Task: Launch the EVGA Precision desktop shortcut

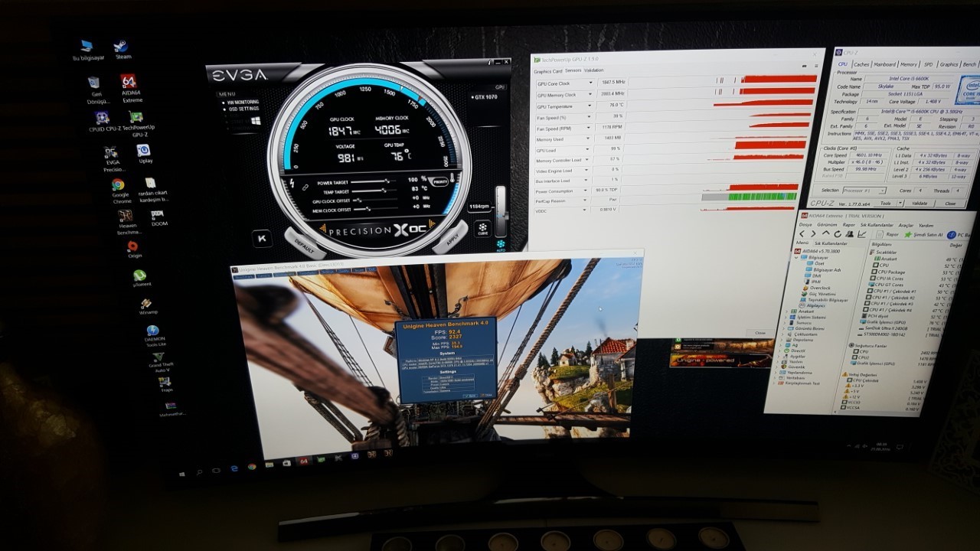Action: (x=113, y=160)
